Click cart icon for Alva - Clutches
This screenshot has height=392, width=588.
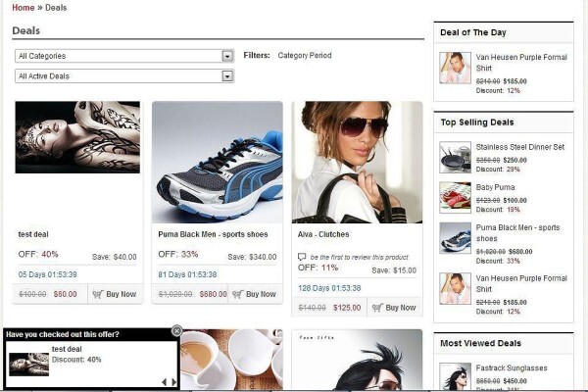[377, 308]
